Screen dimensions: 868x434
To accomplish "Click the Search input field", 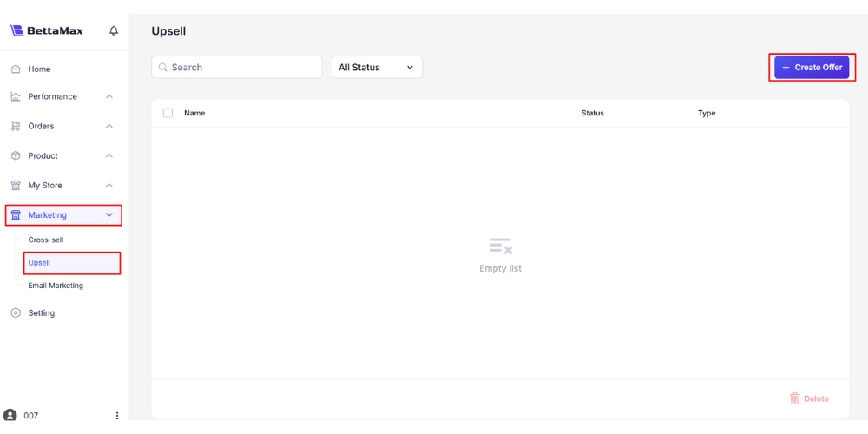I will (x=237, y=67).
